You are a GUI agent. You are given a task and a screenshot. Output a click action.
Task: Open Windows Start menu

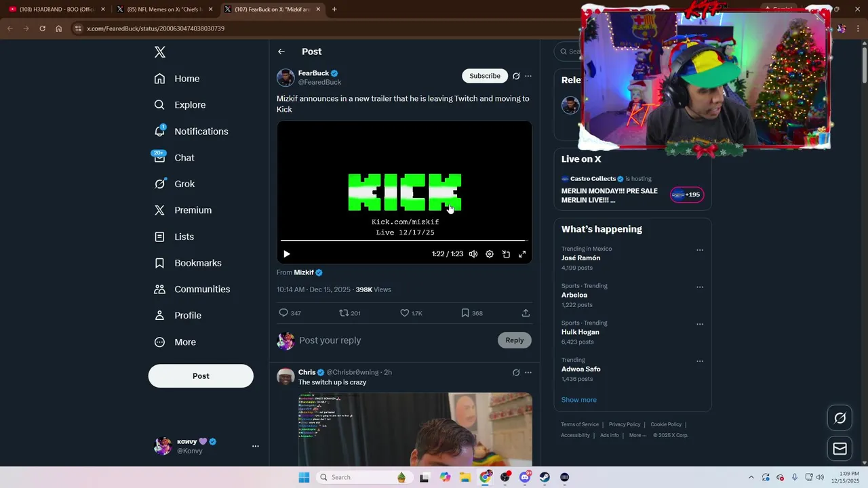tap(304, 477)
